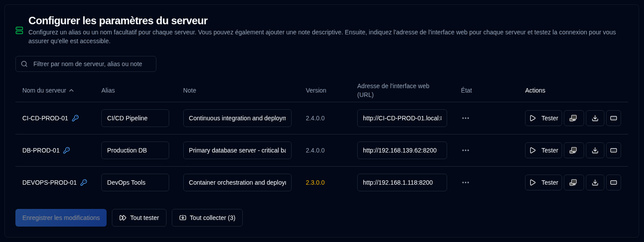Viewport: 644px width, 242px height.
Task: Click server name DEVOPS-PROD-01
Action: click(49, 182)
